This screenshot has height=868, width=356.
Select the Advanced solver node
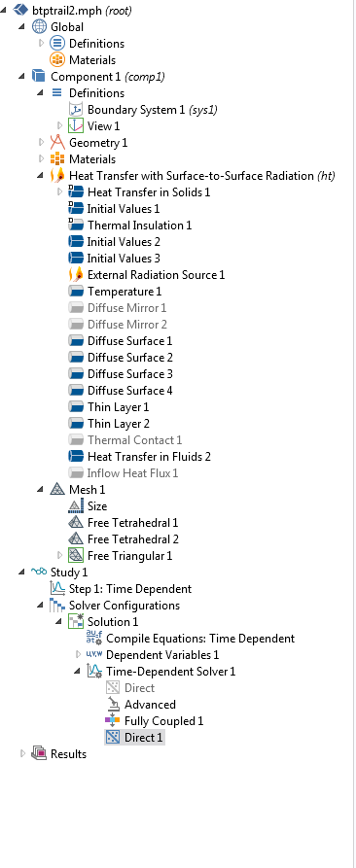(x=150, y=704)
